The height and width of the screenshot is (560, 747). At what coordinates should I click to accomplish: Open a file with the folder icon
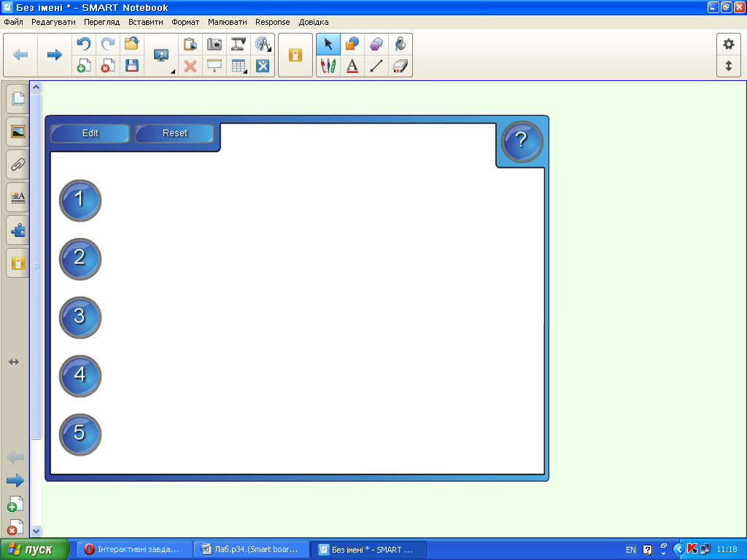tap(131, 44)
